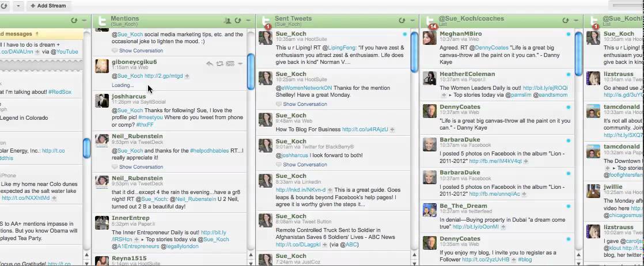Expand plus icon beside http://t.co/2yzUvHB
This screenshot has width=644, height=266.
point(513,260)
